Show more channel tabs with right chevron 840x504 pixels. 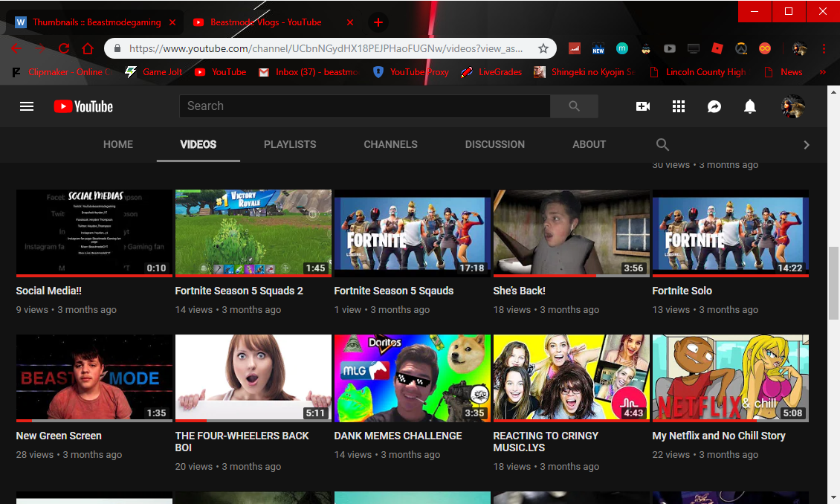(x=807, y=145)
